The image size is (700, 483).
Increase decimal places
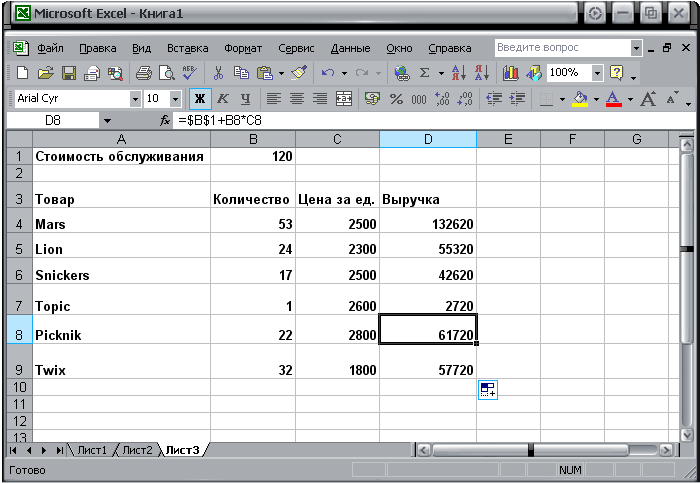pyautogui.click(x=442, y=99)
